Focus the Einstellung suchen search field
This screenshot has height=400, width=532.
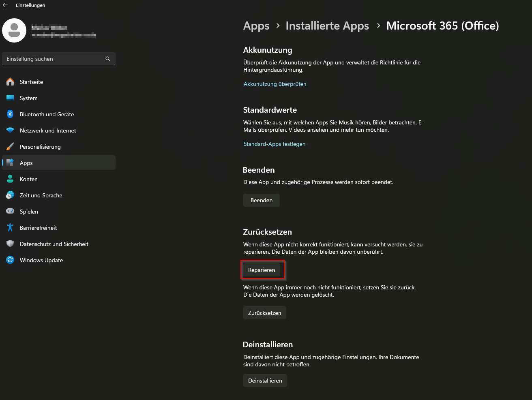pos(59,59)
